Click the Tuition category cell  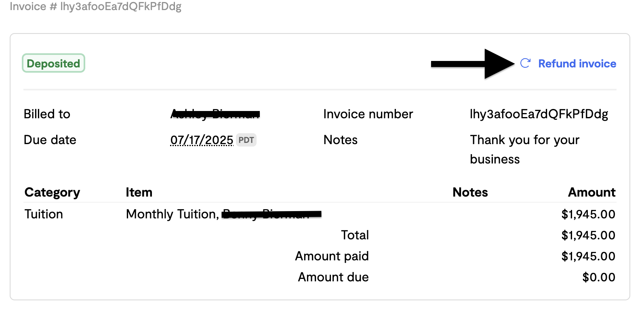(x=44, y=214)
